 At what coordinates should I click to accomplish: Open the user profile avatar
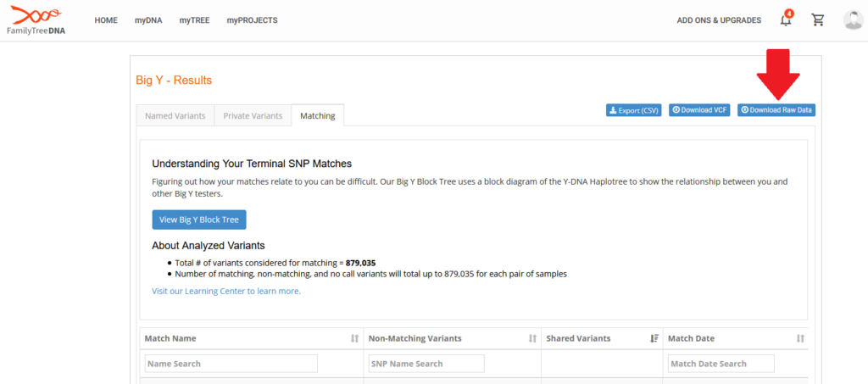(853, 19)
